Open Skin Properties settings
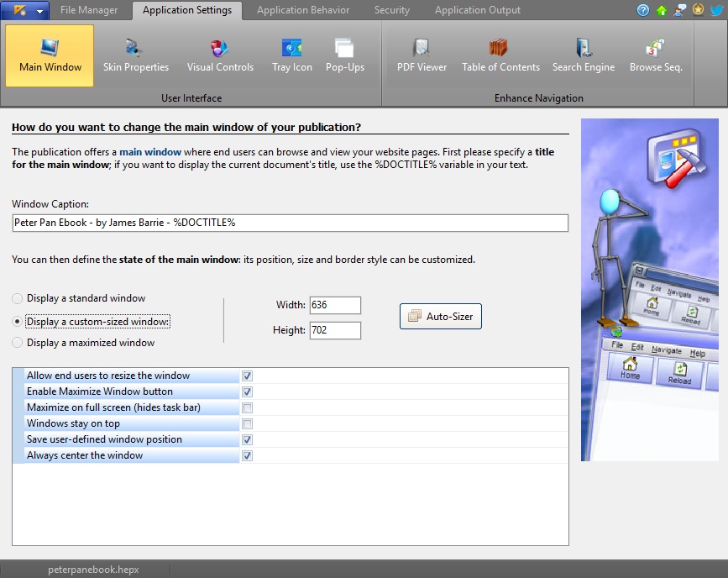 tap(135, 55)
